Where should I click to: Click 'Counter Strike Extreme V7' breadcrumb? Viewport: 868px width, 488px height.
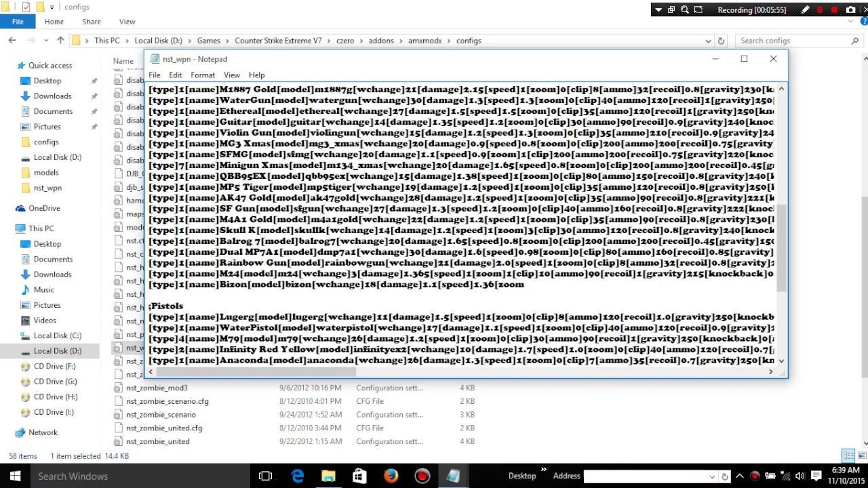(278, 41)
